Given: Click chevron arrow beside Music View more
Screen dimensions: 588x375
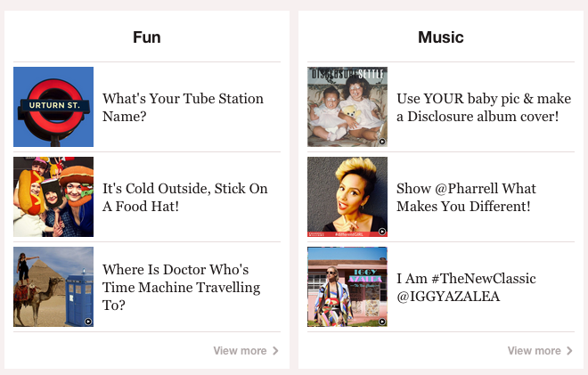Looking at the screenshot, I should coord(569,351).
